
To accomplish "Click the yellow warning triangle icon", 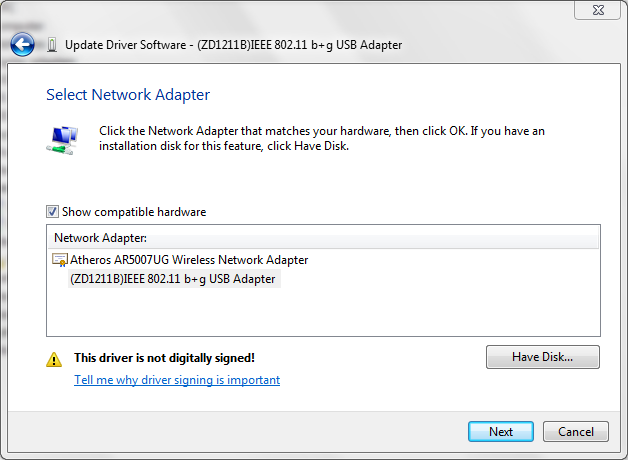I will (x=54, y=359).
